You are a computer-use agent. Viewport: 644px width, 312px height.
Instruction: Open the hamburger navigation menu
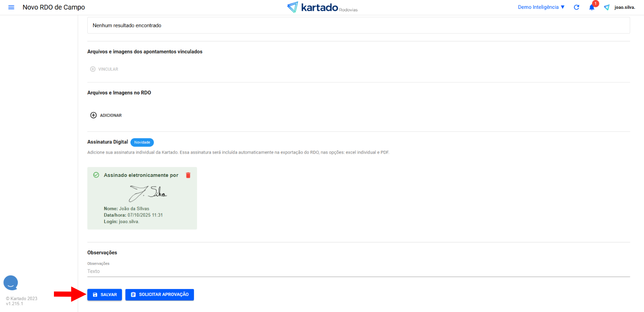tap(11, 7)
